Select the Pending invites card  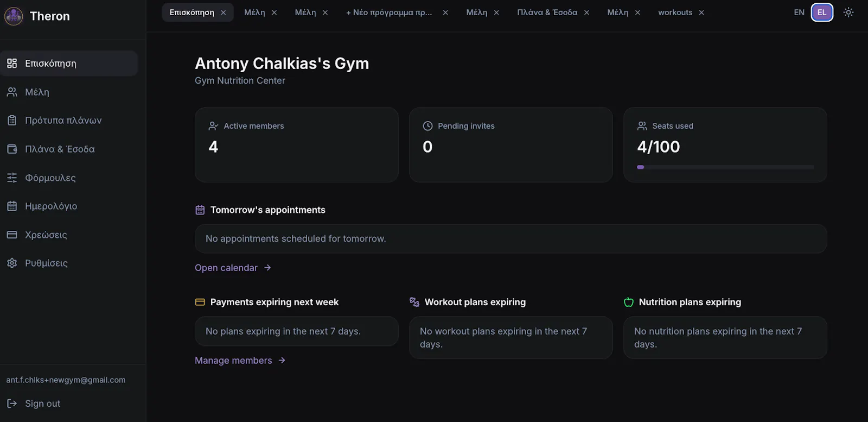511,144
